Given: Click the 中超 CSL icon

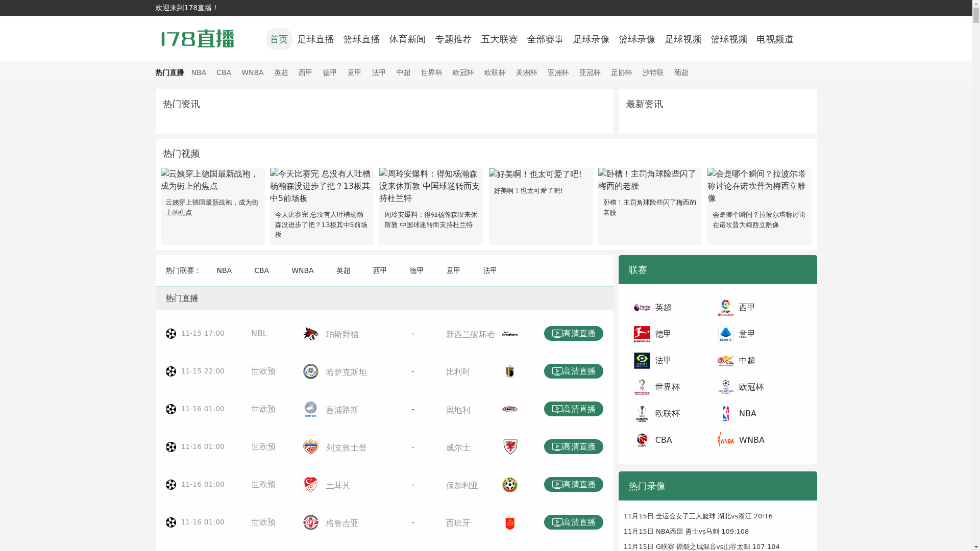Looking at the screenshot, I should [x=725, y=361].
